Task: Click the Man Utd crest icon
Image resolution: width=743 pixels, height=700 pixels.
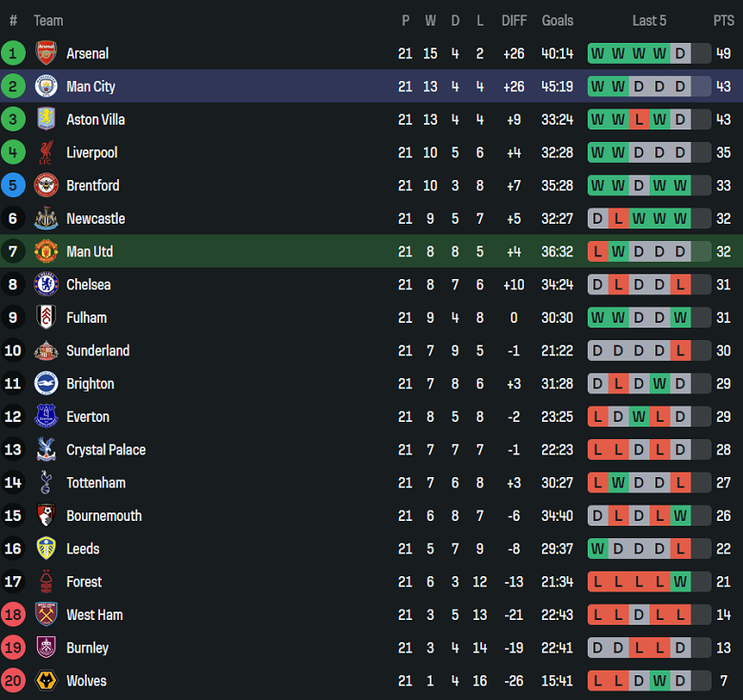Action: pos(46,251)
